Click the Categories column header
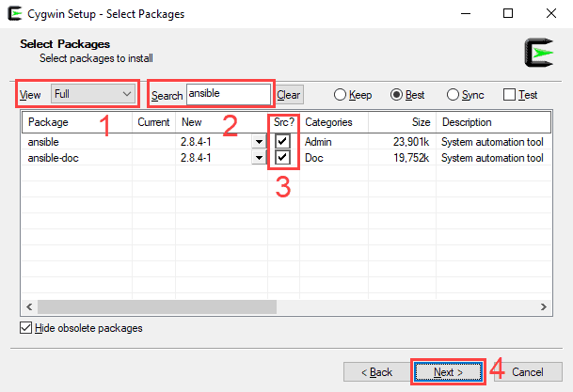The width and height of the screenshot is (573, 392). pos(334,122)
